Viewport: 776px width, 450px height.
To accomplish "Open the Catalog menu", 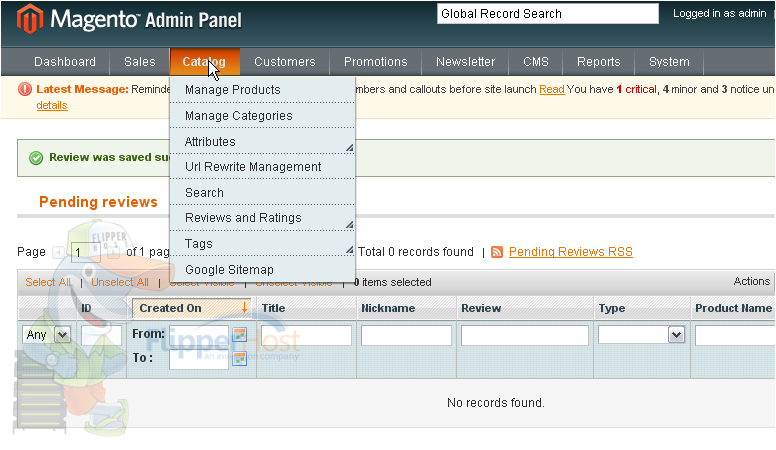I will click(x=205, y=62).
